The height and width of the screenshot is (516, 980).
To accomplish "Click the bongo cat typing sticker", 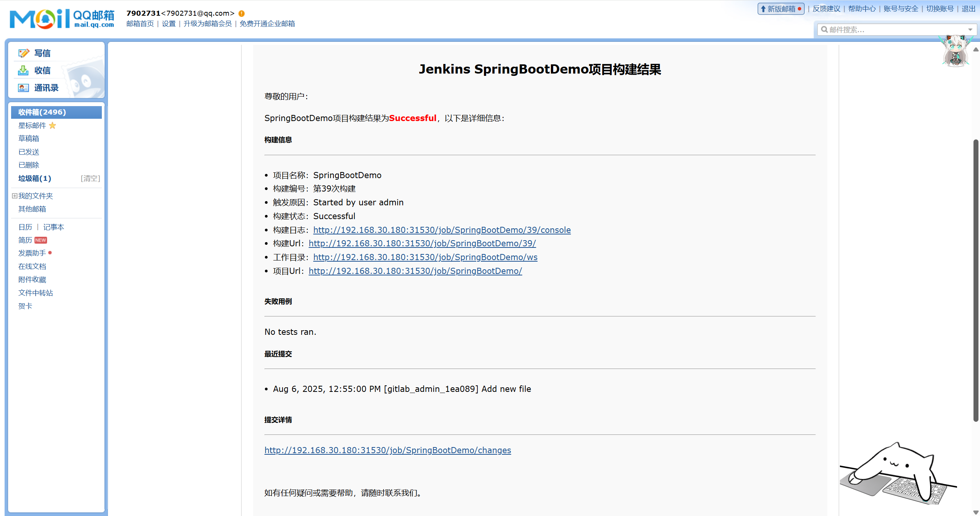I will [x=898, y=473].
